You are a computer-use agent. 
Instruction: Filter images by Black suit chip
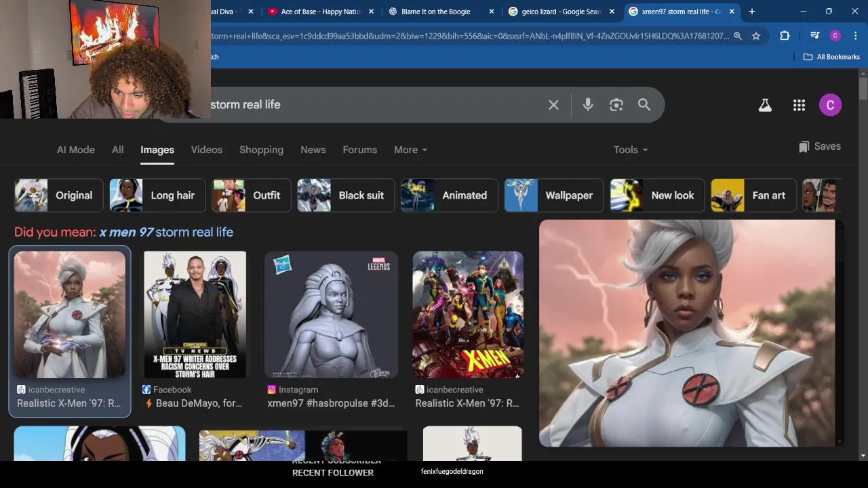click(347, 195)
